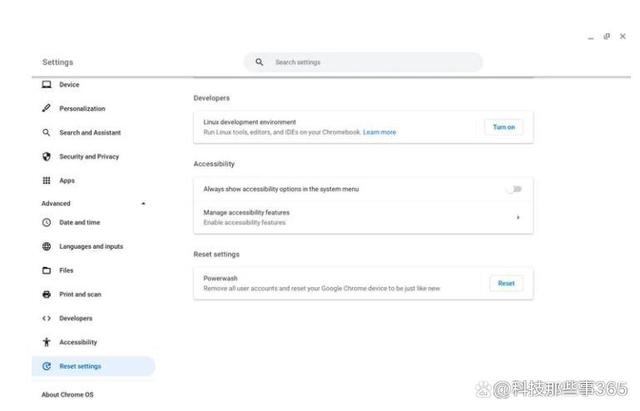
Task: Click the Device laptop icon
Action: pos(47,84)
